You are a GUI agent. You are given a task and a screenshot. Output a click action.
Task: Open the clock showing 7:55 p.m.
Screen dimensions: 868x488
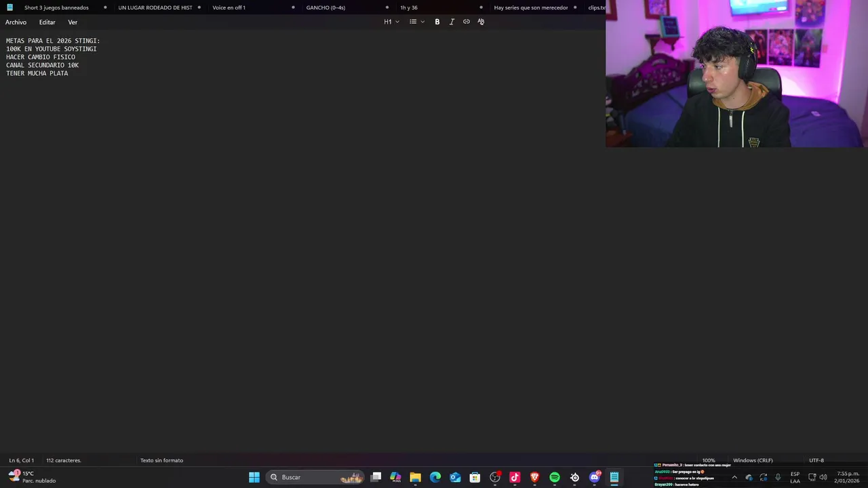[848, 477]
